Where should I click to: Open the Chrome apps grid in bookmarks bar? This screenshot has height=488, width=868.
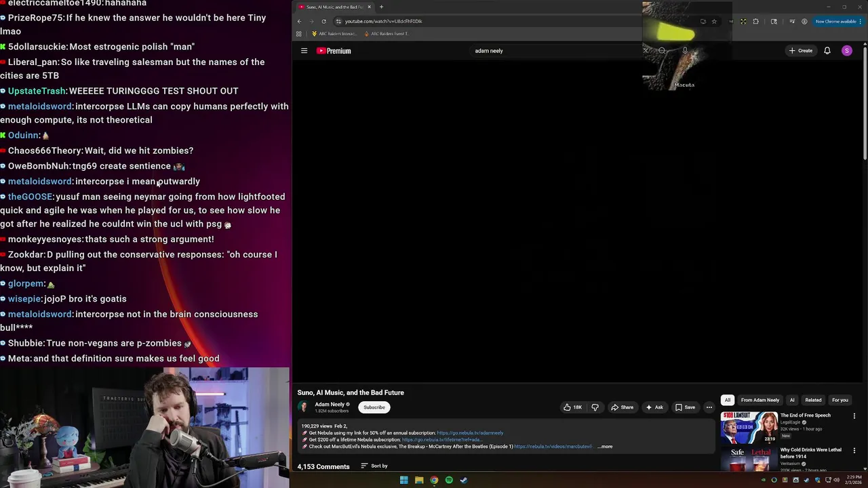click(298, 34)
